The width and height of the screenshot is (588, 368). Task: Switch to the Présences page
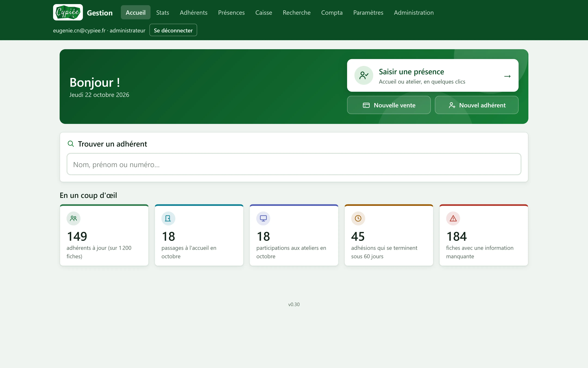(x=231, y=12)
